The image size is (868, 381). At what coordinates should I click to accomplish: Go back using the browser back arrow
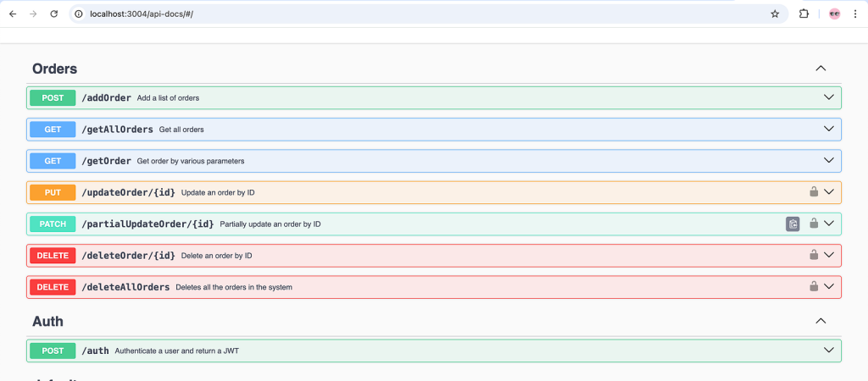pyautogui.click(x=13, y=14)
